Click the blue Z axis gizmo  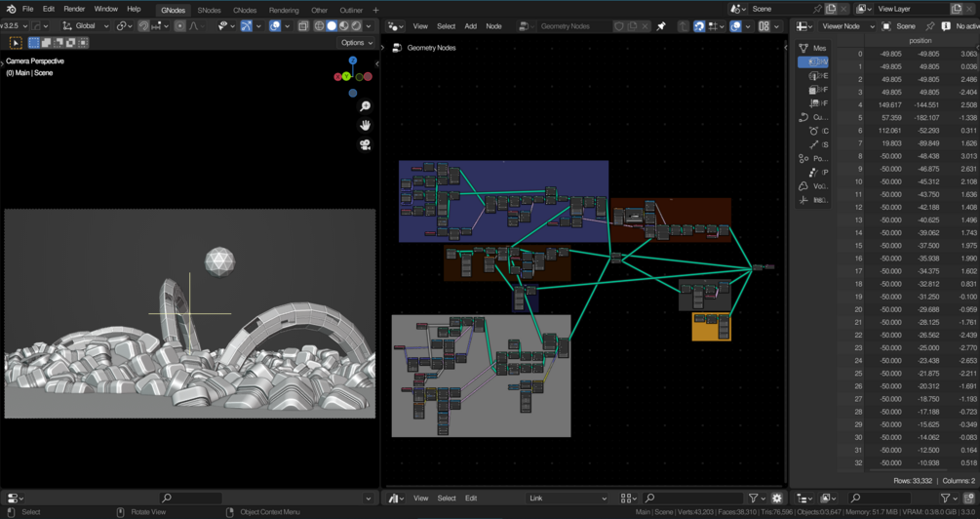click(352, 60)
